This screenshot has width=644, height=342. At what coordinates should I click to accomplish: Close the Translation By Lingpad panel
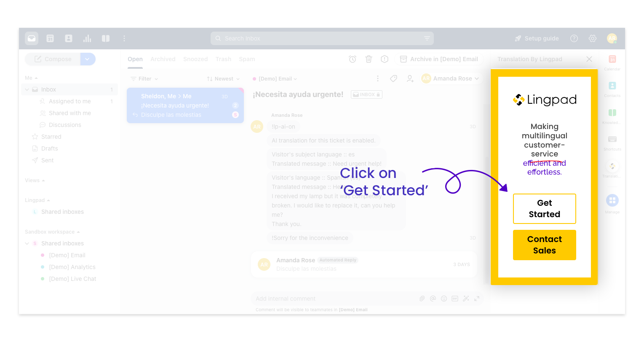click(589, 59)
